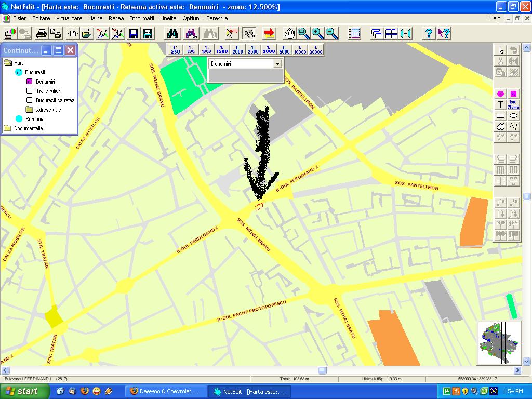Check the Bucuresti ca retea checkbox
Screen dimensions: 532x399
(30, 100)
